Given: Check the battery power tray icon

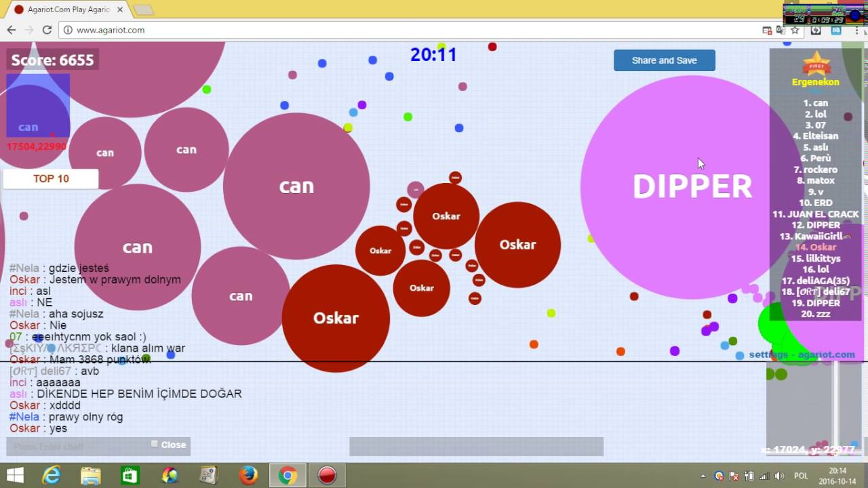Looking at the screenshot, I should (749, 476).
